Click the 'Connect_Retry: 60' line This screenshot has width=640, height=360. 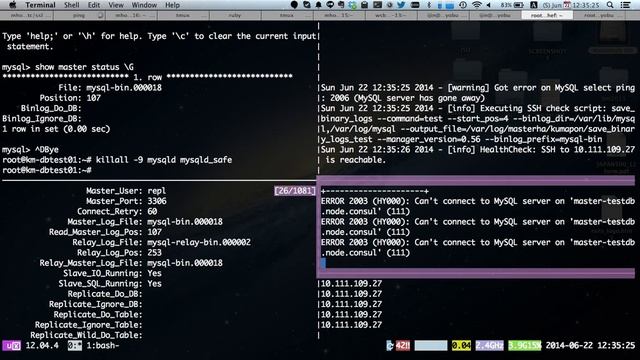tap(117, 211)
